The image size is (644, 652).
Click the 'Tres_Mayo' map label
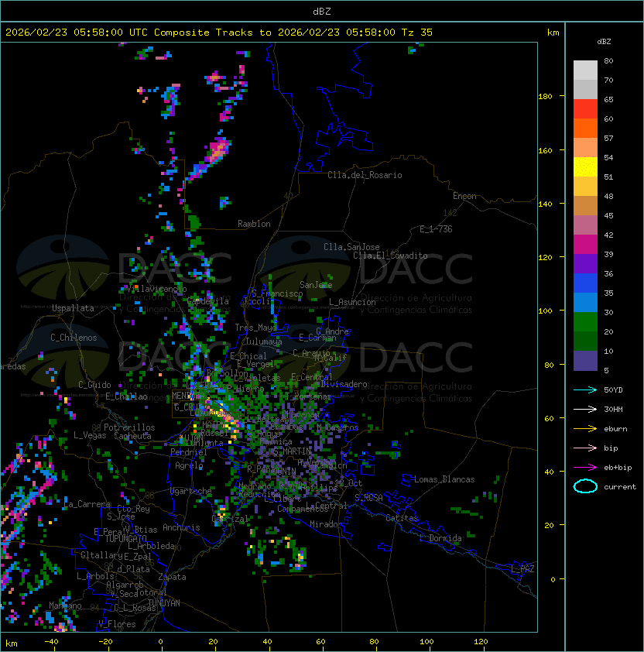(255, 328)
